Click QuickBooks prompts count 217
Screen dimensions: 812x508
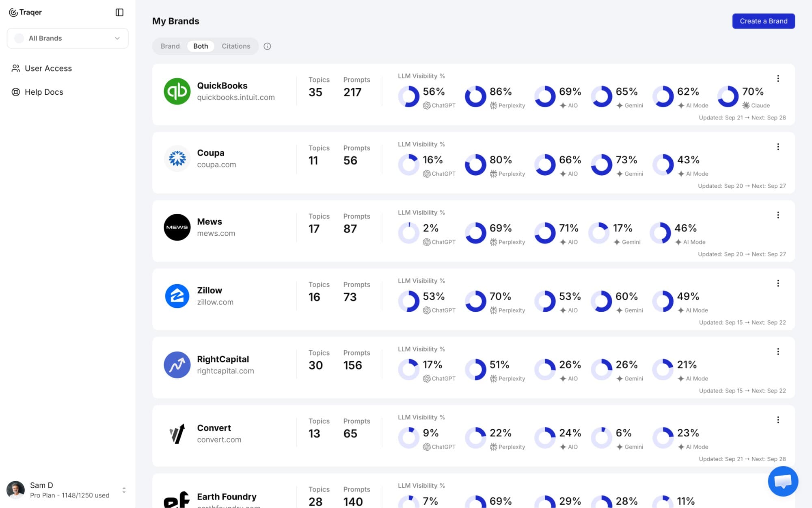tap(352, 92)
